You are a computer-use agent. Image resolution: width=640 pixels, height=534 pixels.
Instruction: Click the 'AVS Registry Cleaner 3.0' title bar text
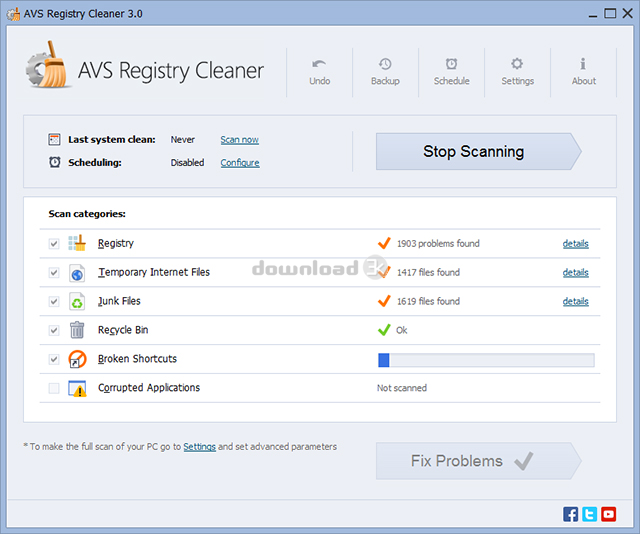83,14
